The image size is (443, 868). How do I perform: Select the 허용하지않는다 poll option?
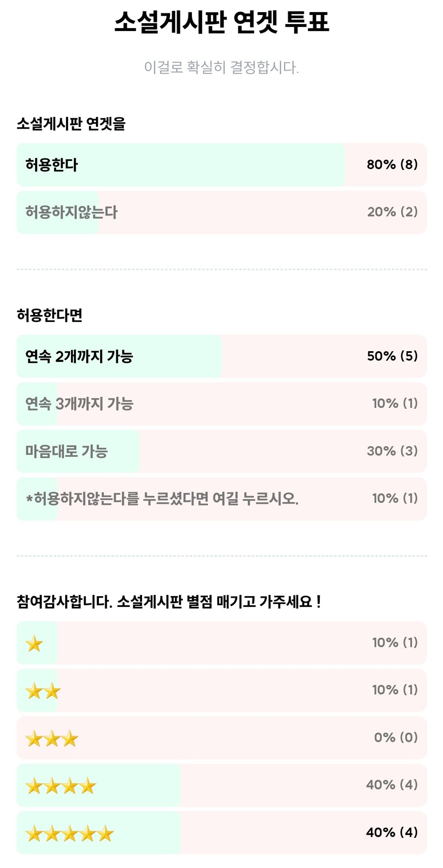pos(221,212)
